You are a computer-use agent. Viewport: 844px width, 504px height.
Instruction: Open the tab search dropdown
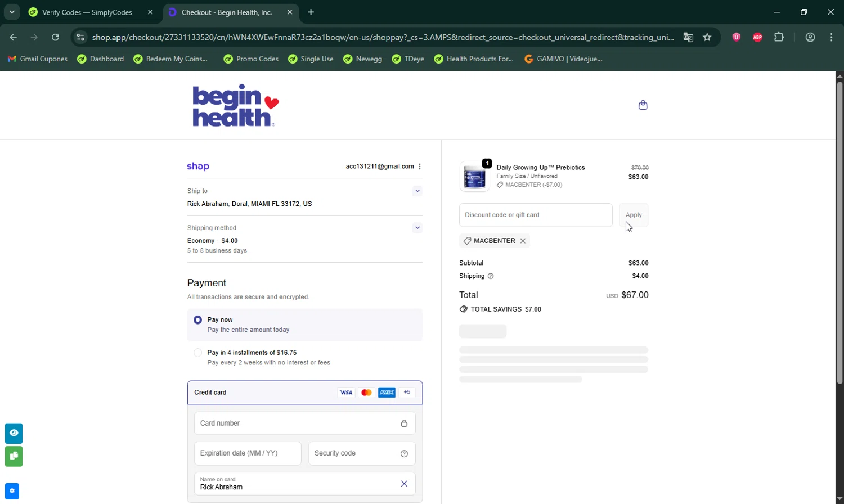(11, 12)
